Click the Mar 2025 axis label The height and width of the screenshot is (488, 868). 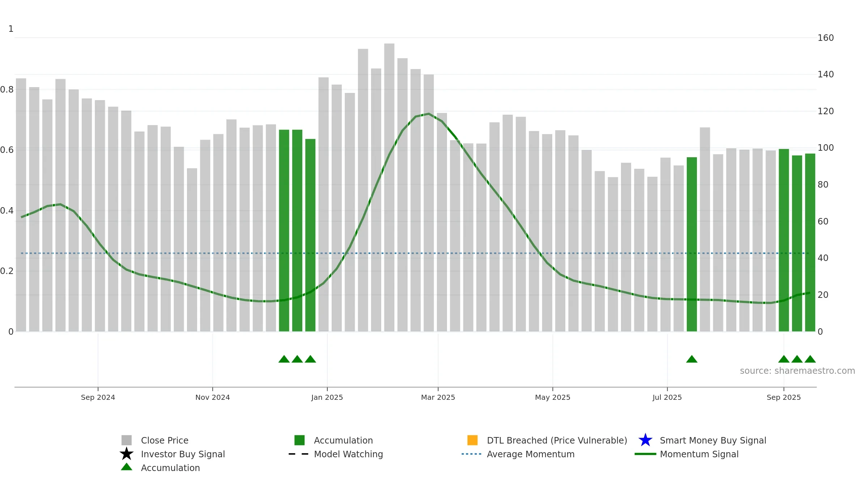tap(438, 397)
